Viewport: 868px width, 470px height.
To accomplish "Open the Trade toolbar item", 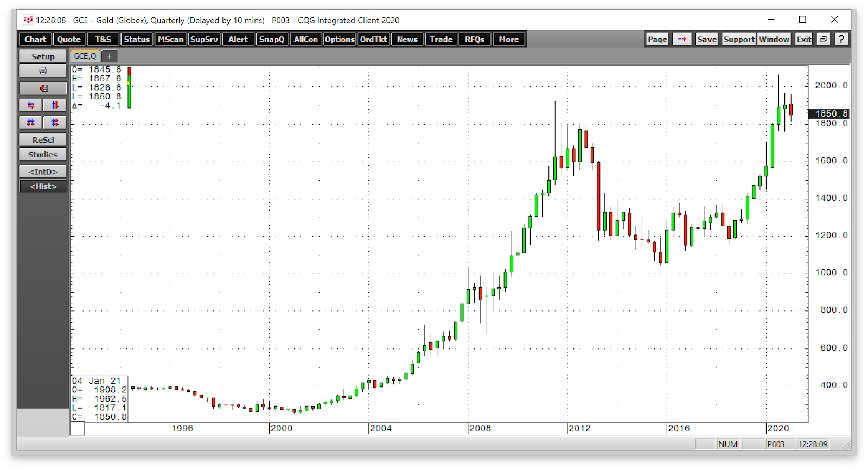I will pos(441,39).
